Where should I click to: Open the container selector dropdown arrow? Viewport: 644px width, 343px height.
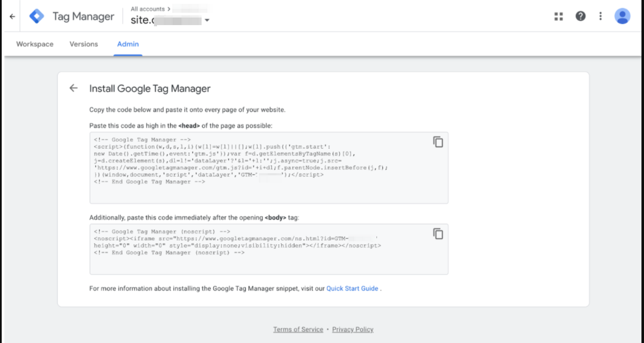click(207, 20)
